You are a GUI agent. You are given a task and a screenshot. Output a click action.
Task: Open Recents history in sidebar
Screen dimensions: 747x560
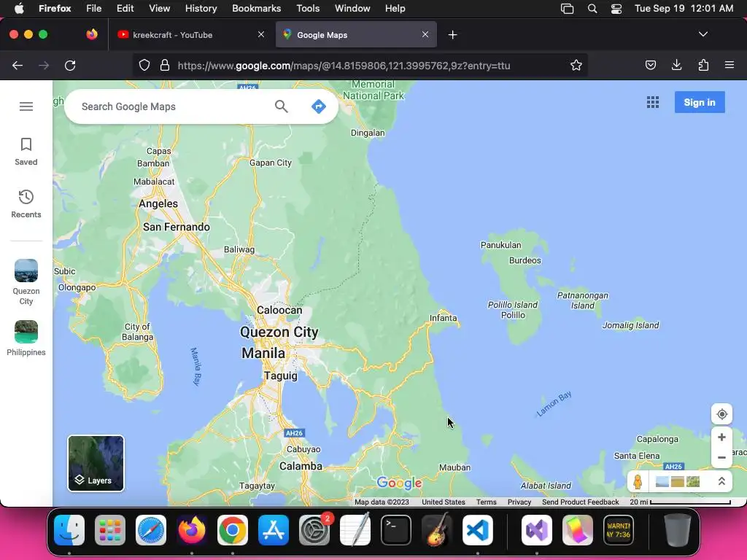click(26, 204)
